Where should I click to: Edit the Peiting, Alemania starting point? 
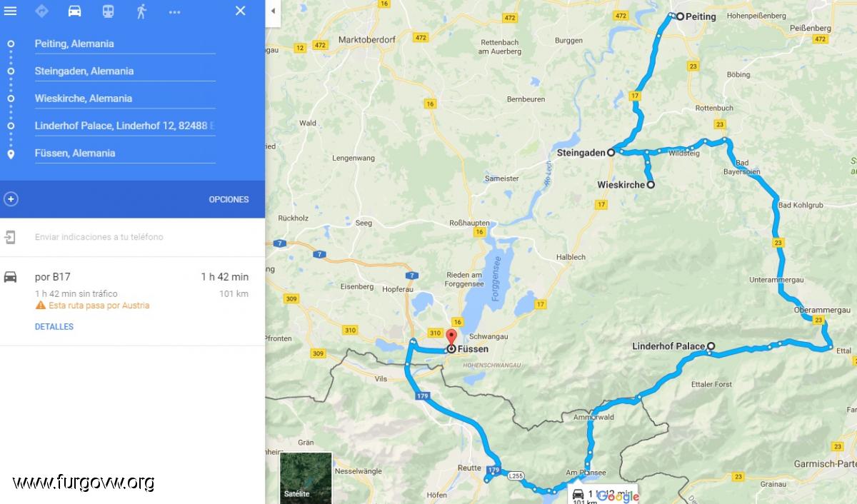(125, 44)
